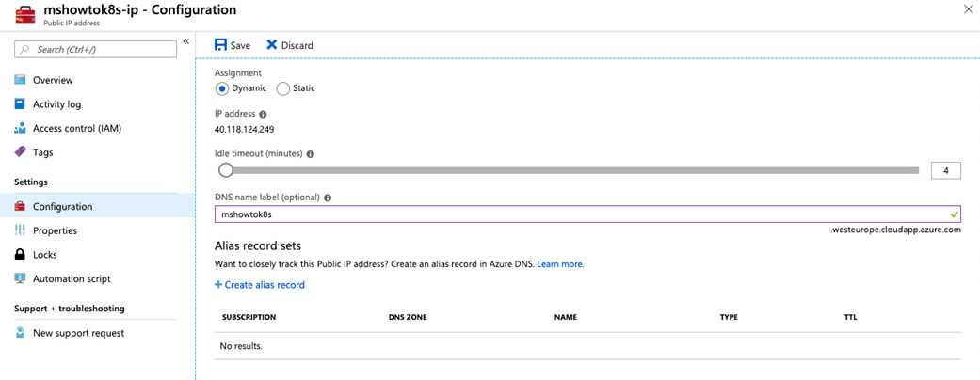Click the idle timeout slider handle
This screenshot has width=980, height=380.
226,170
